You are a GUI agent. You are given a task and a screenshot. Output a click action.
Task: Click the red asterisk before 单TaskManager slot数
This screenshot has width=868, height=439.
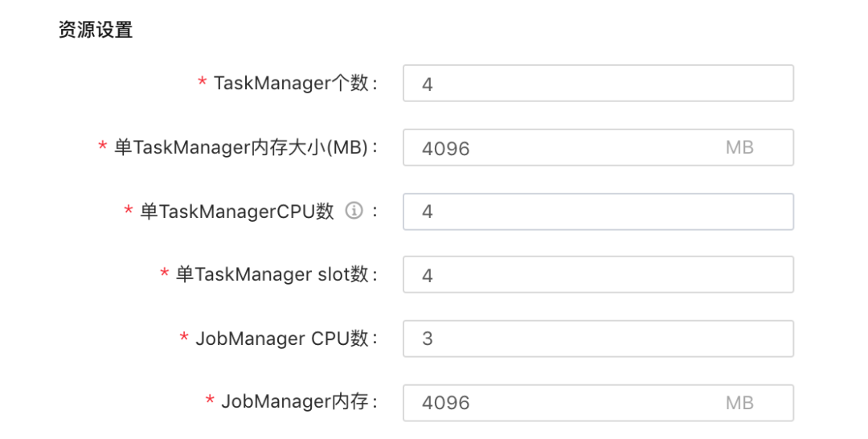click(165, 274)
